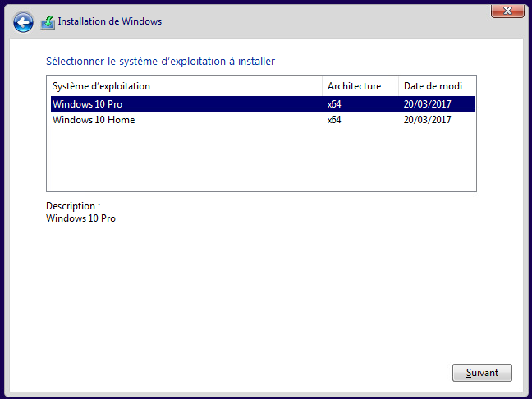This screenshot has height=399, width=532.
Task: Click the Windows setup disc icon
Action: click(48, 22)
